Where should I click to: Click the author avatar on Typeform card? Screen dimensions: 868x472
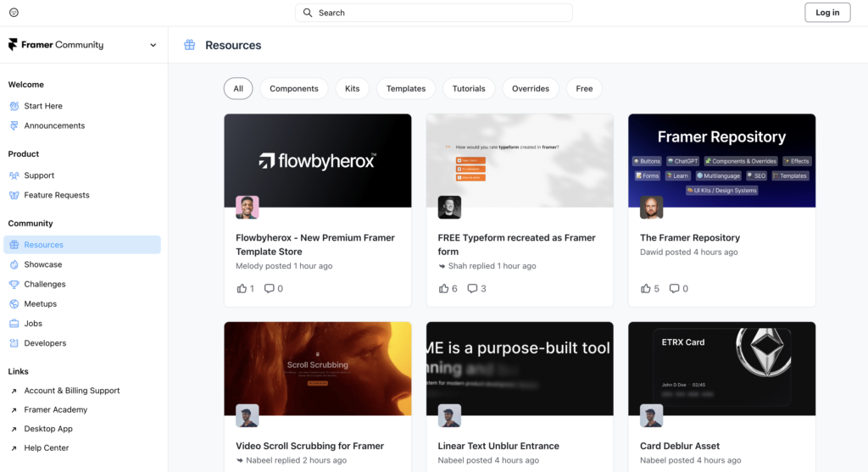449,208
